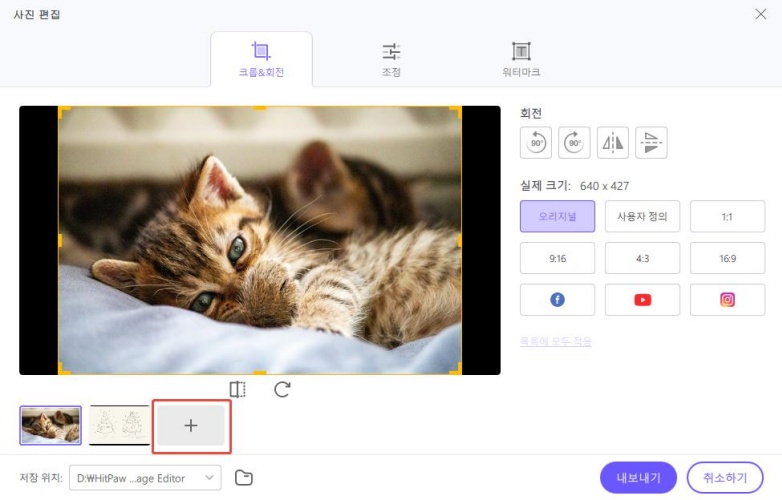782x500 pixels.
Task: Open the 저장 위치 path dropdown
Action: [x=145, y=478]
